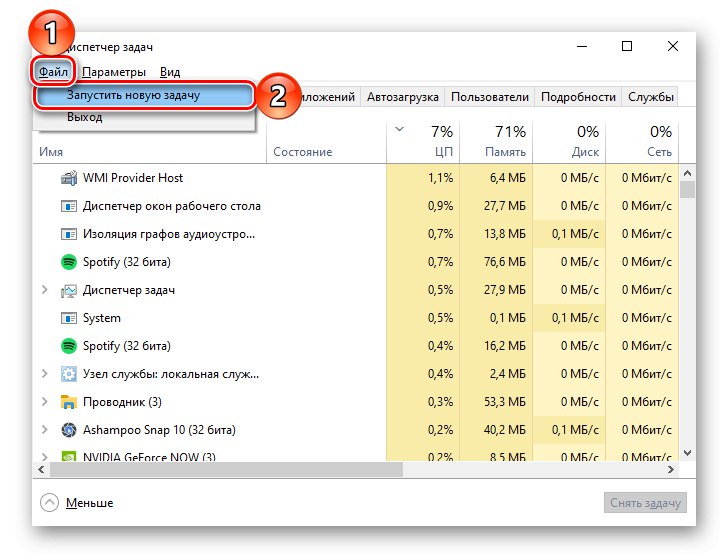Click the Проводник folder icon

[x=69, y=402]
